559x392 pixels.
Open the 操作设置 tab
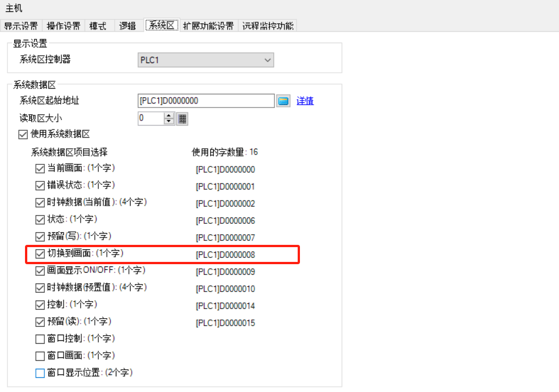coord(63,26)
